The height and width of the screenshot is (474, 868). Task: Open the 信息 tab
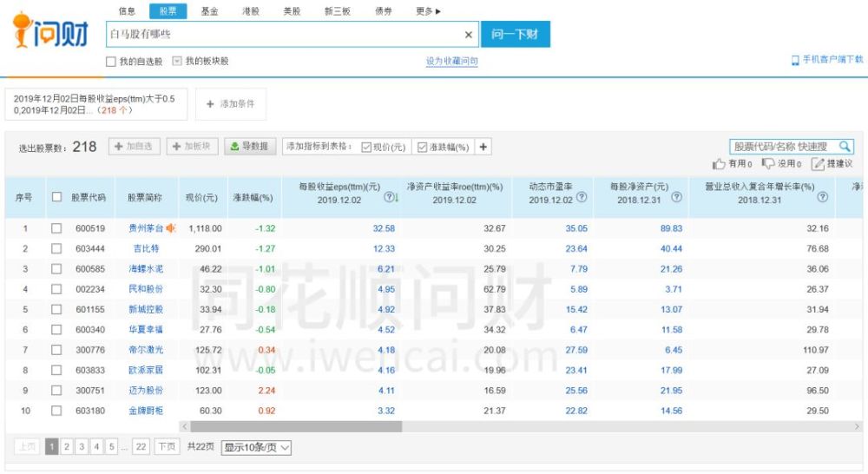[127, 11]
